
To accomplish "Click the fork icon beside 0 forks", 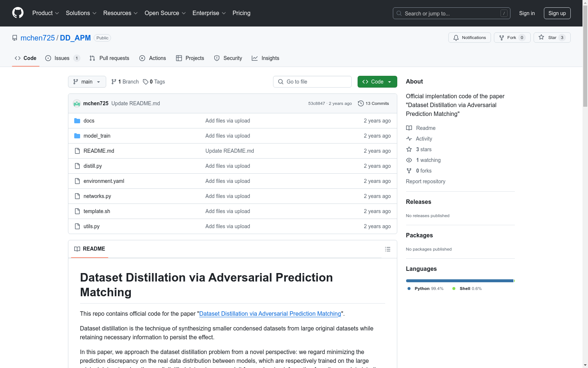I will point(409,171).
